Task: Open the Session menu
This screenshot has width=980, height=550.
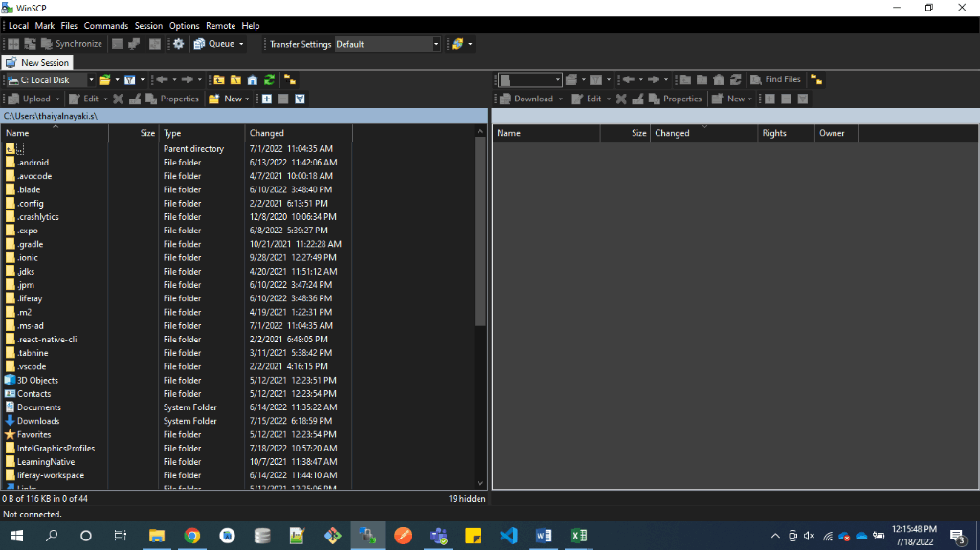Action: pyautogui.click(x=148, y=26)
